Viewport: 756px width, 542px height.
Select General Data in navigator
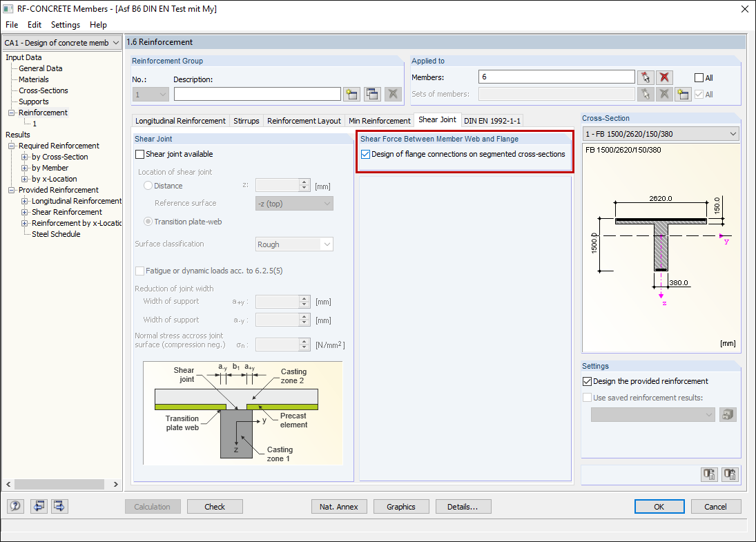click(41, 68)
